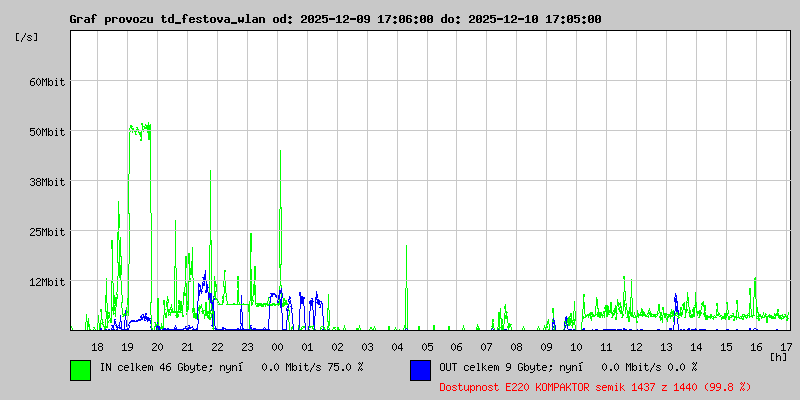The image size is (800, 400).
Task: Click the 19 hour label on x-axis
Action: click(127, 346)
